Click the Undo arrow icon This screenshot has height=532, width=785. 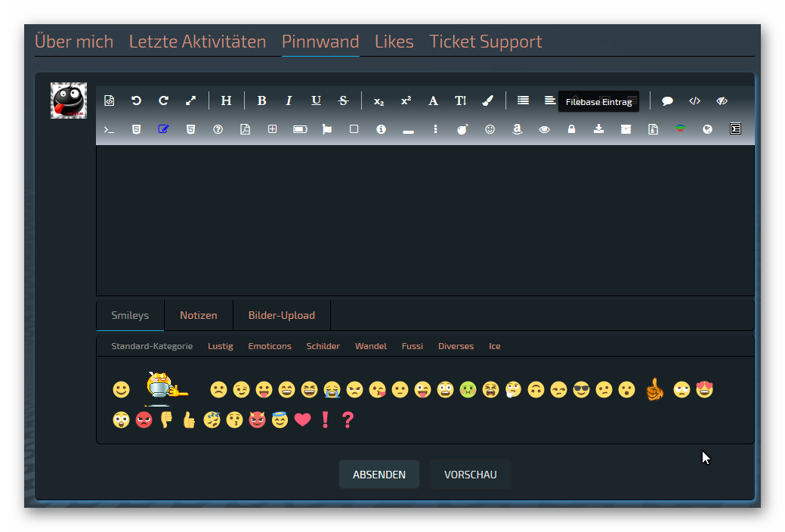(x=136, y=101)
